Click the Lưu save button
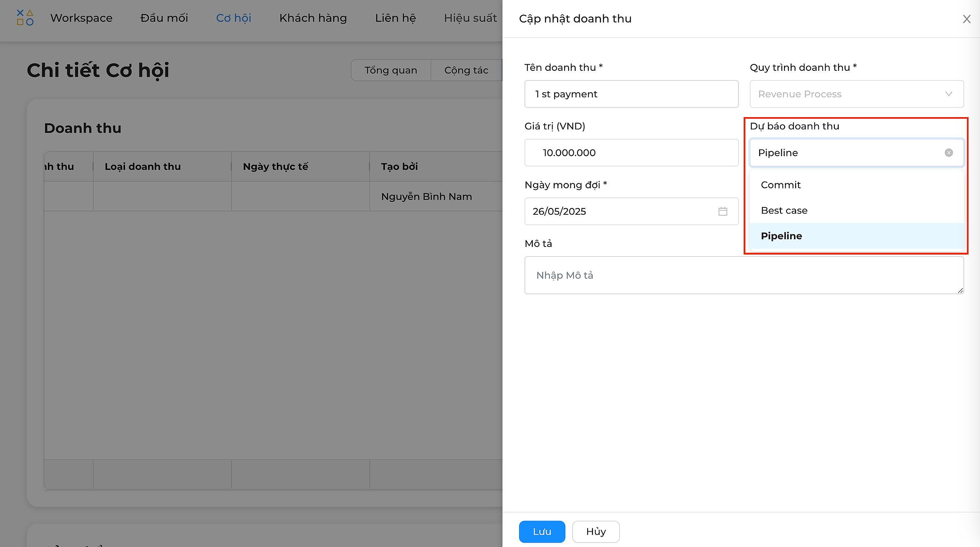Screen dimensions: 980x547 (x=542, y=532)
